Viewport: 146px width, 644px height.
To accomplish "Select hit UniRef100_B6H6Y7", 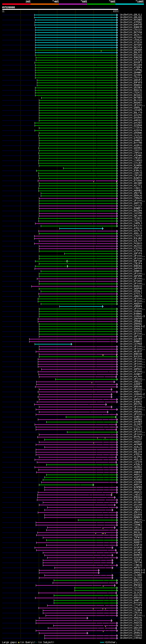I will coord(131,540).
